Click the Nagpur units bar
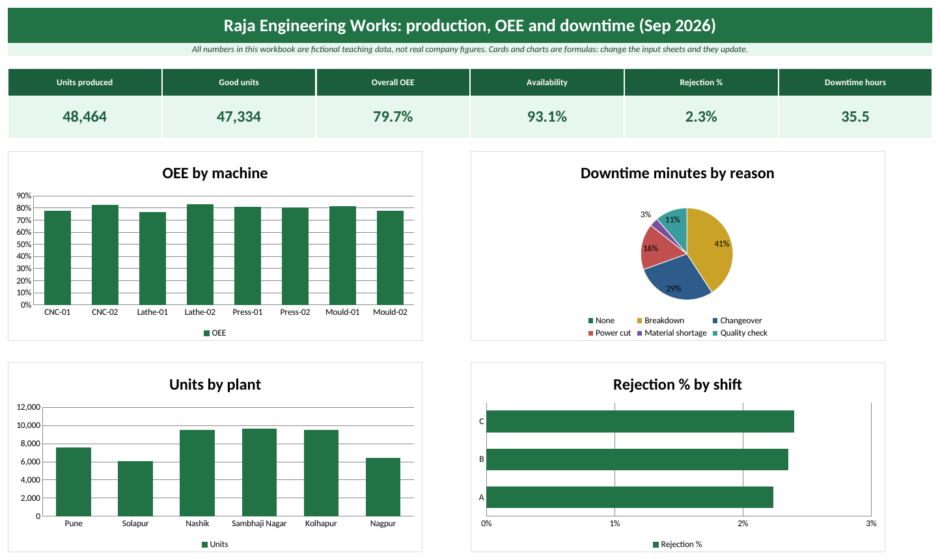This screenshot has height=560, width=940. [x=383, y=487]
